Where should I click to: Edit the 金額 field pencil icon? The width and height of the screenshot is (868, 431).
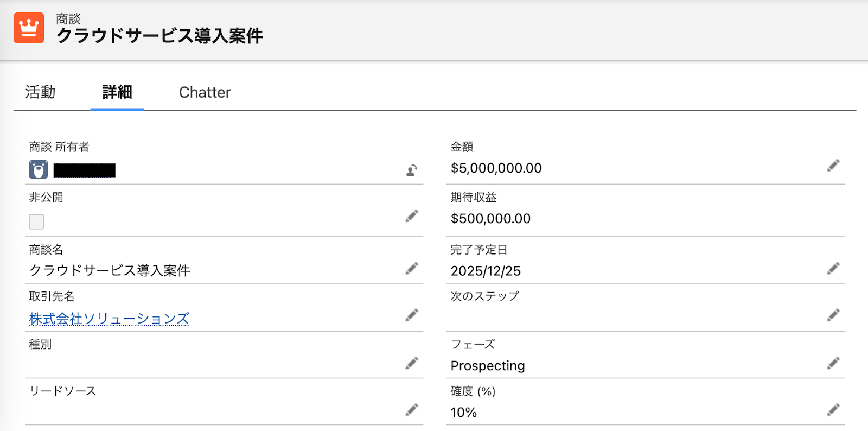click(833, 166)
